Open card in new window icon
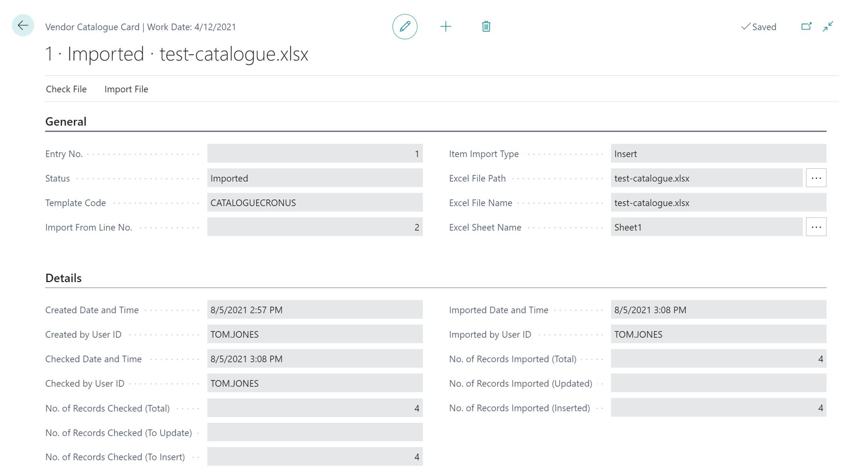Screen dimensions: 868x474 point(806,27)
